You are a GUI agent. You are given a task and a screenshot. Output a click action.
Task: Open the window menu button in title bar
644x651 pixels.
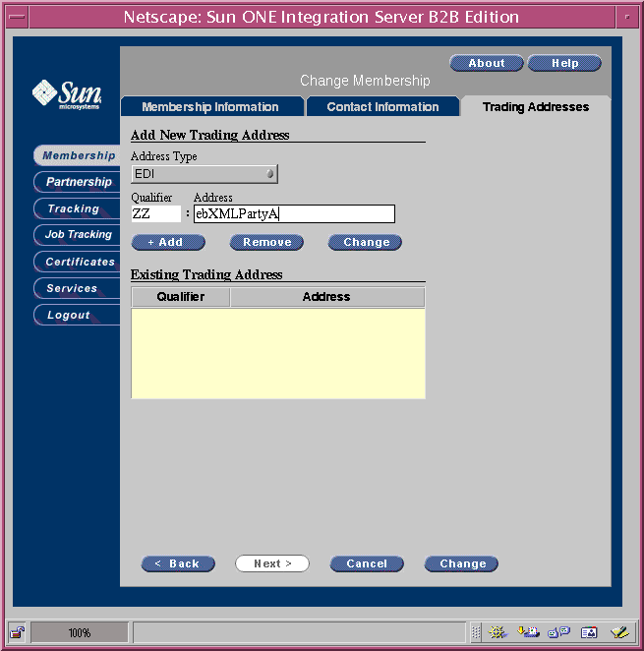[18, 17]
